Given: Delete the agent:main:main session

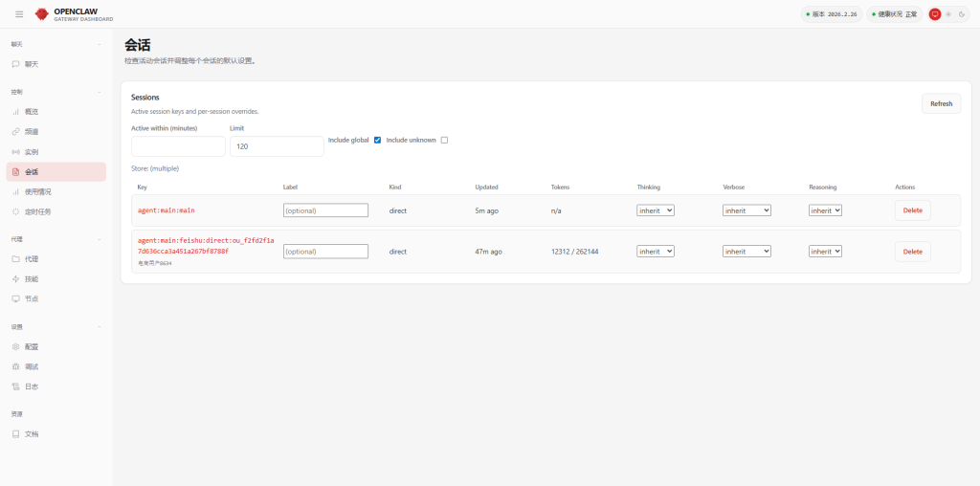Looking at the screenshot, I should click(912, 210).
